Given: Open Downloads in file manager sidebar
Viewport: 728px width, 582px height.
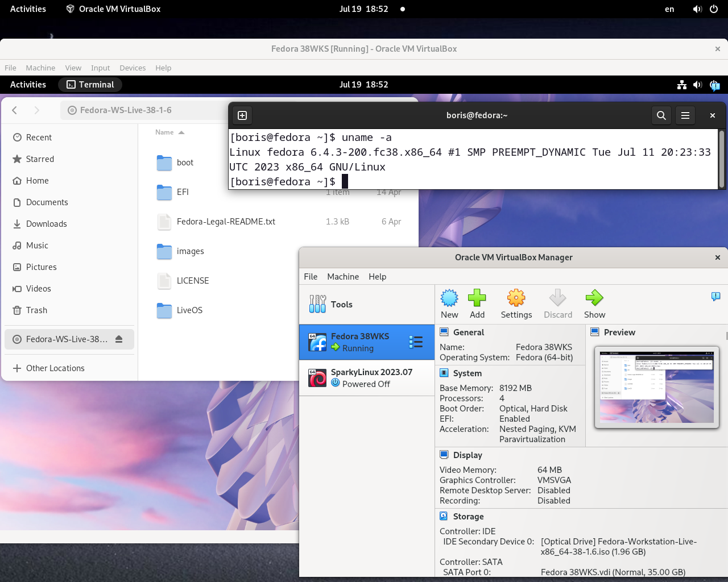Looking at the screenshot, I should pos(69,224).
